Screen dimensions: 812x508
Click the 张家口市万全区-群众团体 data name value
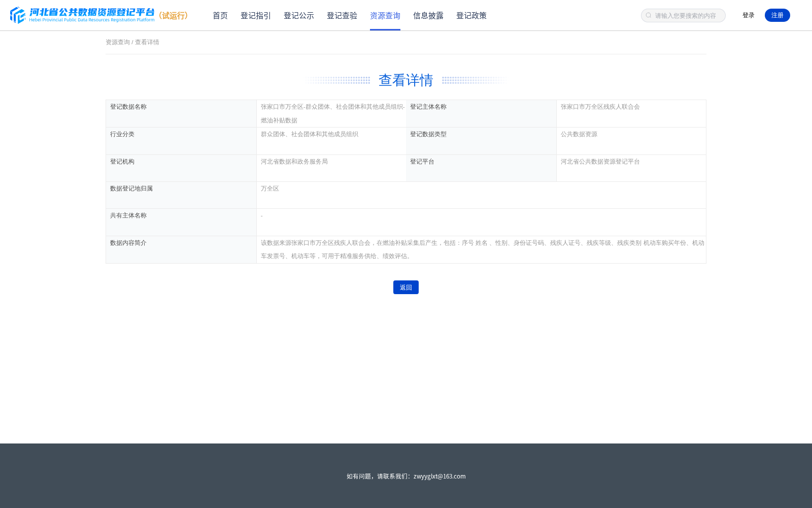[x=333, y=113]
